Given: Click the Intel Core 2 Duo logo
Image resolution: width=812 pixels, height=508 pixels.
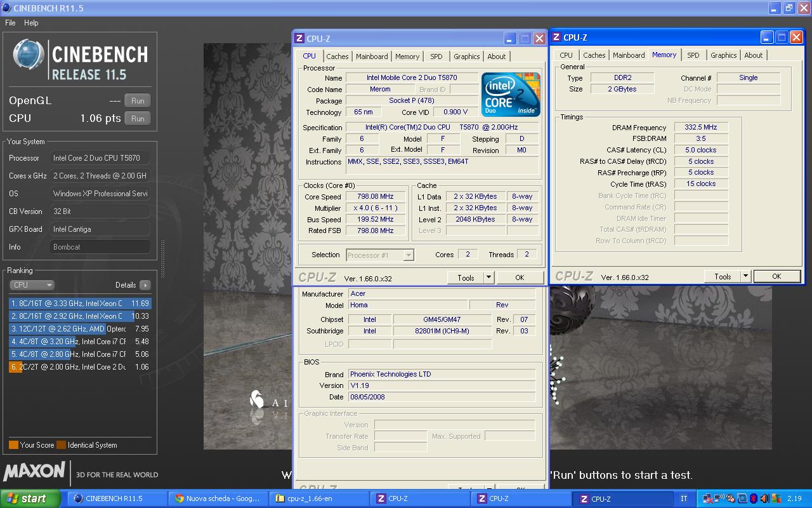Looking at the screenshot, I should coord(511,95).
